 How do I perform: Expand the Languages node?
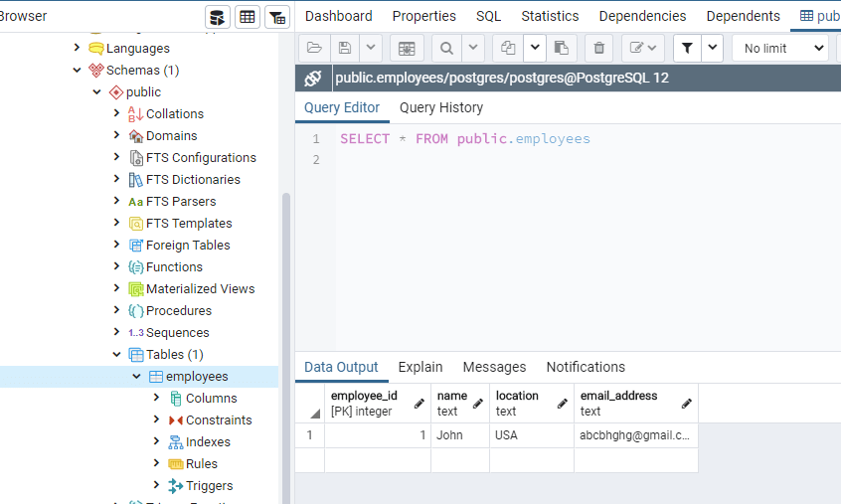coord(77,48)
